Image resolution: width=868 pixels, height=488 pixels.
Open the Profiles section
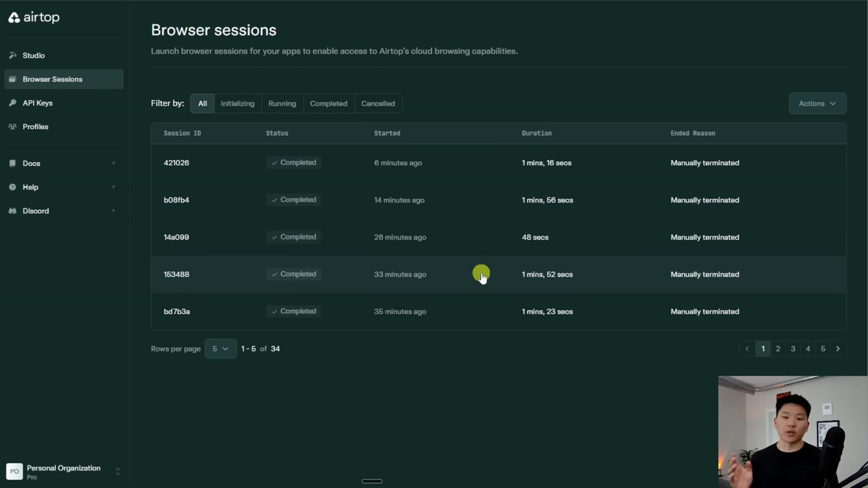[63, 127]
